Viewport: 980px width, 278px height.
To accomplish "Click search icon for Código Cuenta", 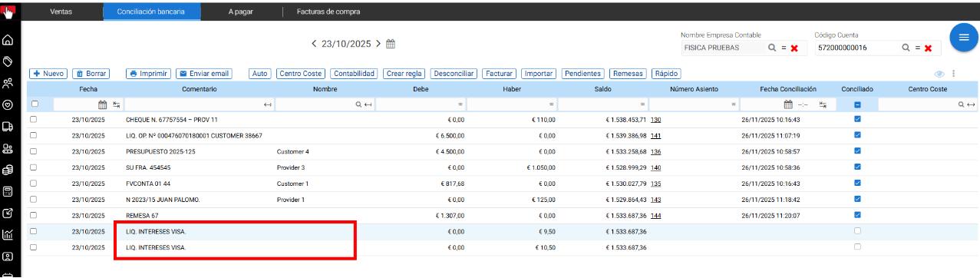I will (906, 48).
